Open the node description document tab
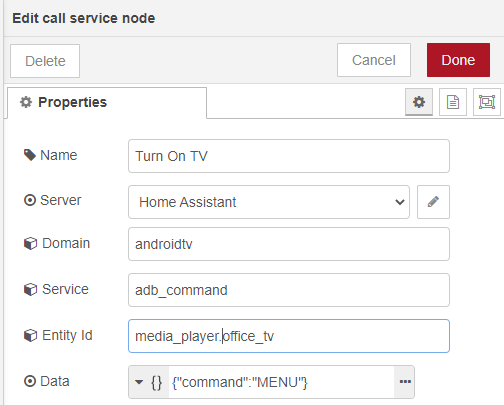Image resolution: width=504 pixels, height=405 pixels. (453, 102)
